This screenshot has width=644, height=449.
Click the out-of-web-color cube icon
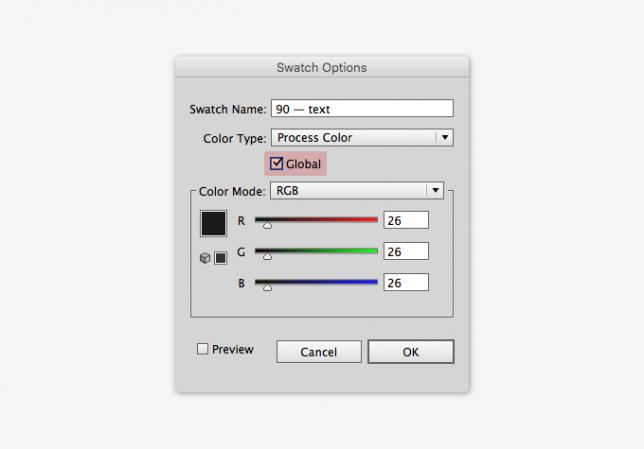pos(205,258)
